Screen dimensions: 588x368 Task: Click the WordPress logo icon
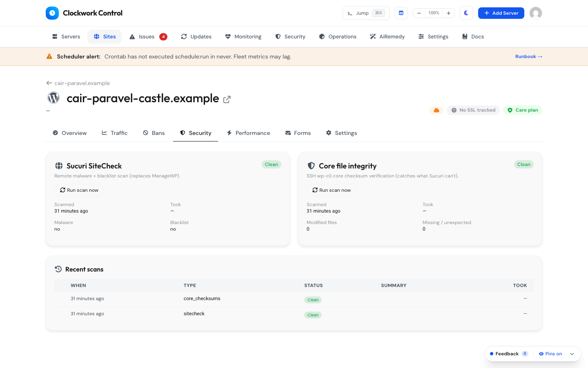53,98
